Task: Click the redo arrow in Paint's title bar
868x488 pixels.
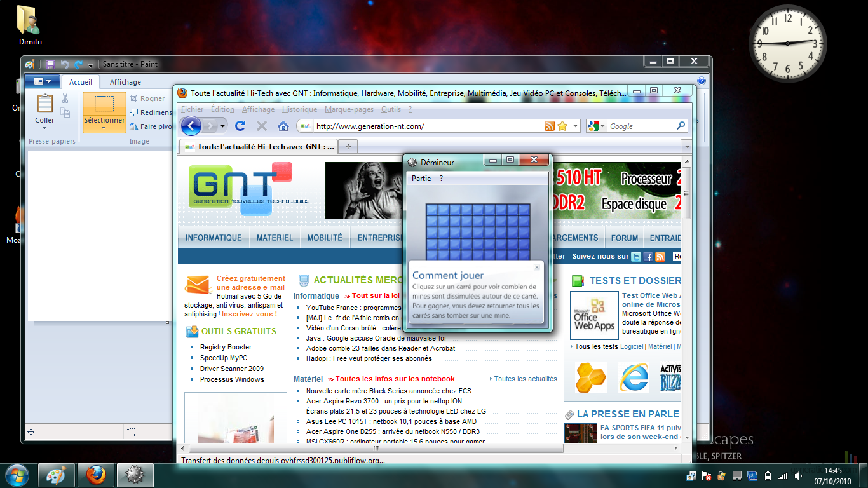Action: point(78,64)
